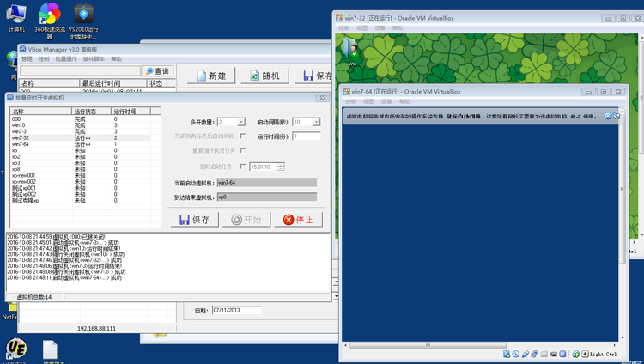Click the 开始 start button in the batch dialog

click(x=246, y=220)
